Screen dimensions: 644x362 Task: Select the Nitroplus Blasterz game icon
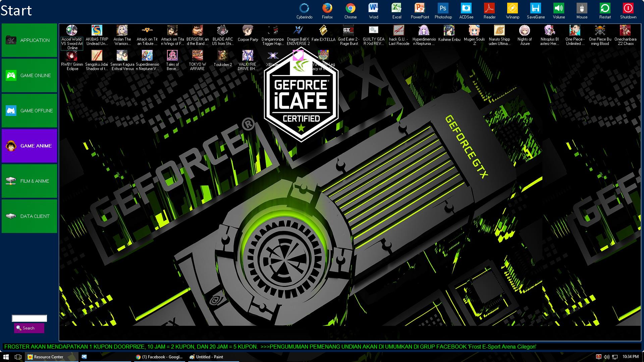pyautogui.click(x=550, y=36)
